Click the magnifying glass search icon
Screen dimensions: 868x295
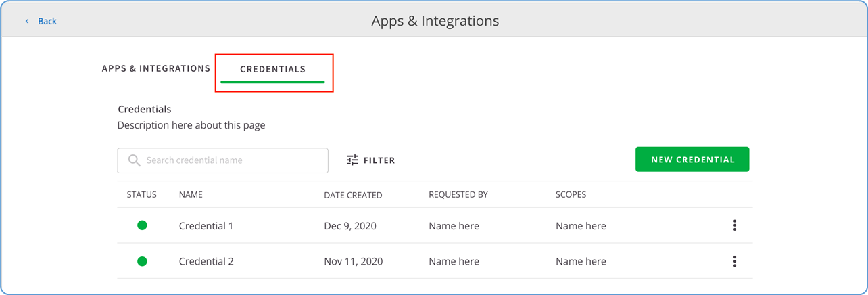pyautogui.click(x=134, y=160)
